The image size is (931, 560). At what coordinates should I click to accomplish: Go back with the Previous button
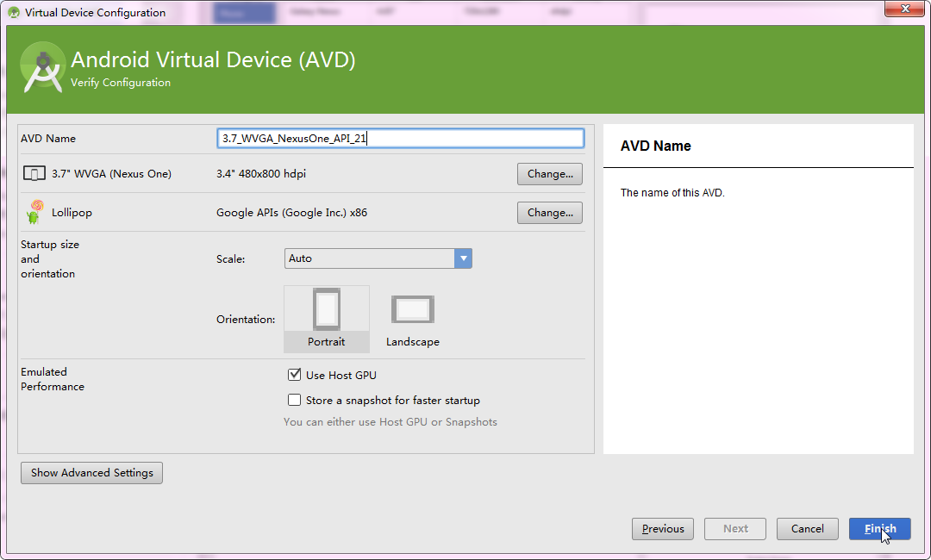point(663,529)
